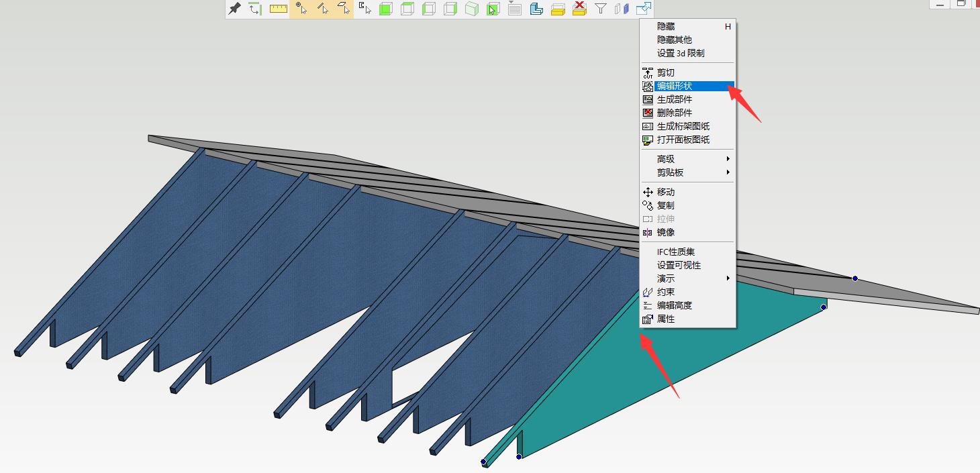
Task: Click the green cube with cursor icon
Action: tap(493, 9)
